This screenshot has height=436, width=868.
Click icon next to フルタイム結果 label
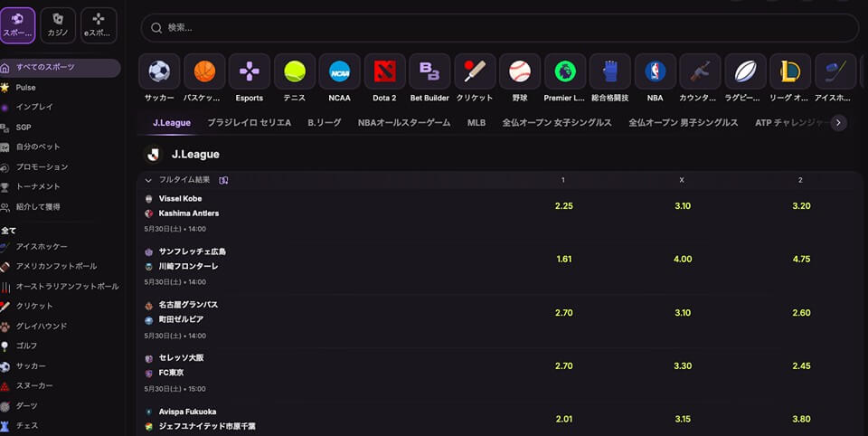(223, 180)
